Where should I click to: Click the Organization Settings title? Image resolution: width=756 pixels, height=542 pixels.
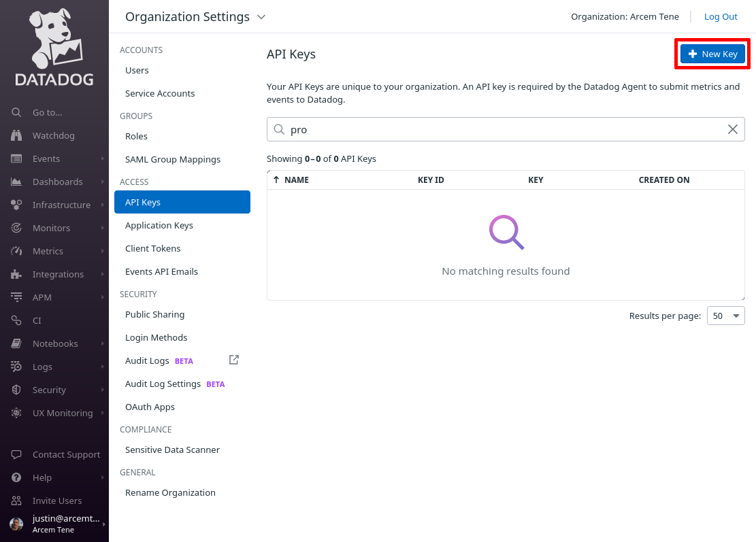(188, 17)
